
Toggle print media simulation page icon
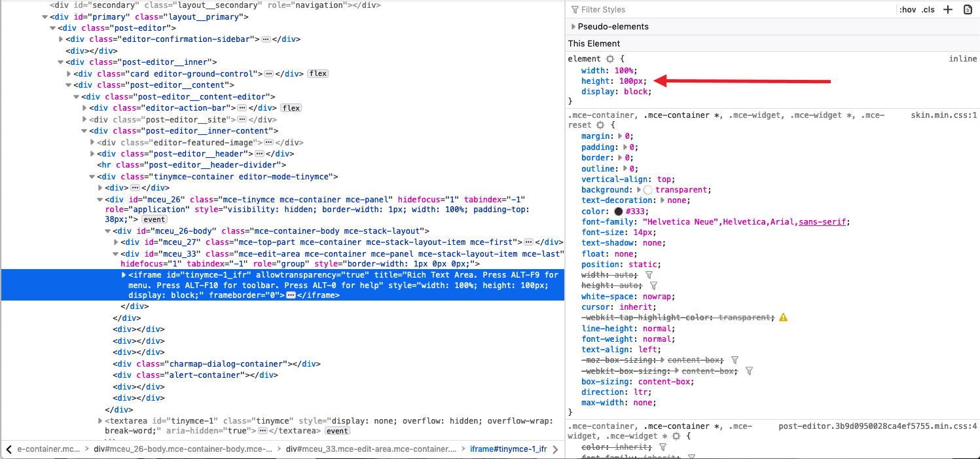968,10
